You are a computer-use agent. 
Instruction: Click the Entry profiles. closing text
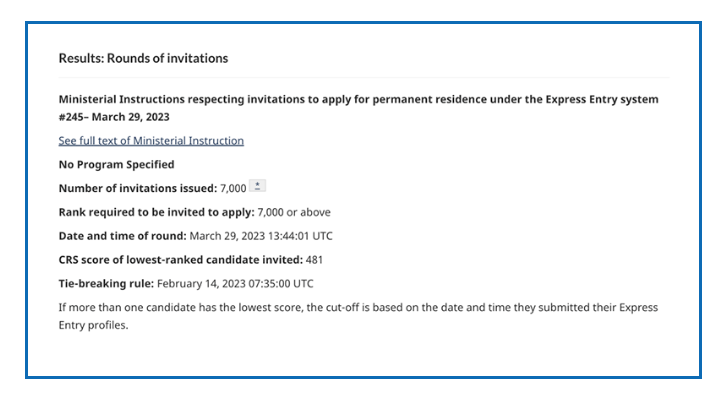(93, 325)
